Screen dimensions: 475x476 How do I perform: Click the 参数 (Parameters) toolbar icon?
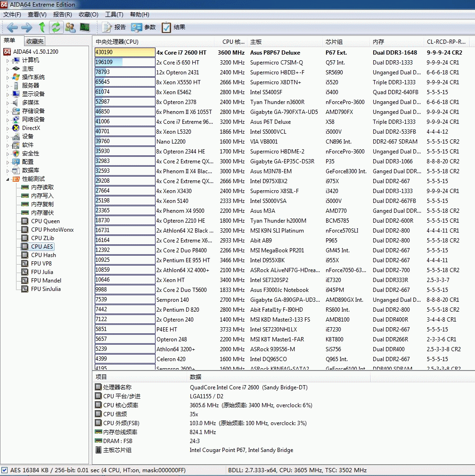point(137,27)
